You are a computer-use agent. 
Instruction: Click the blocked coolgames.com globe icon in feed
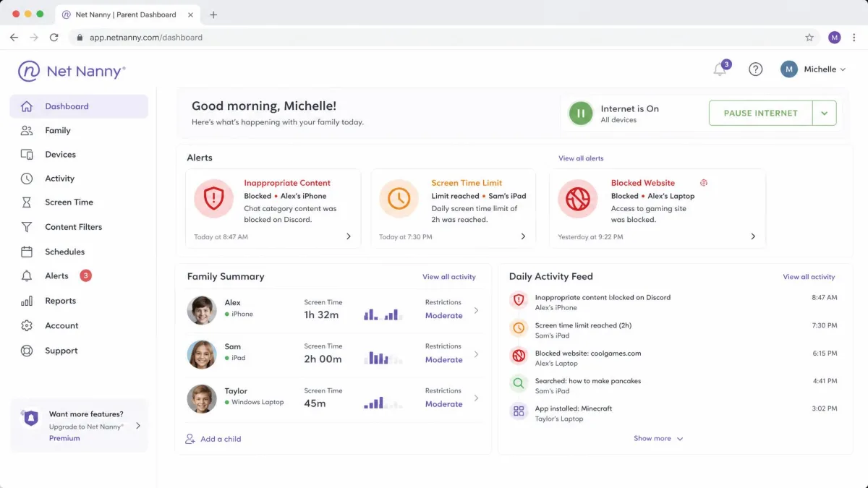click(519, 356)
